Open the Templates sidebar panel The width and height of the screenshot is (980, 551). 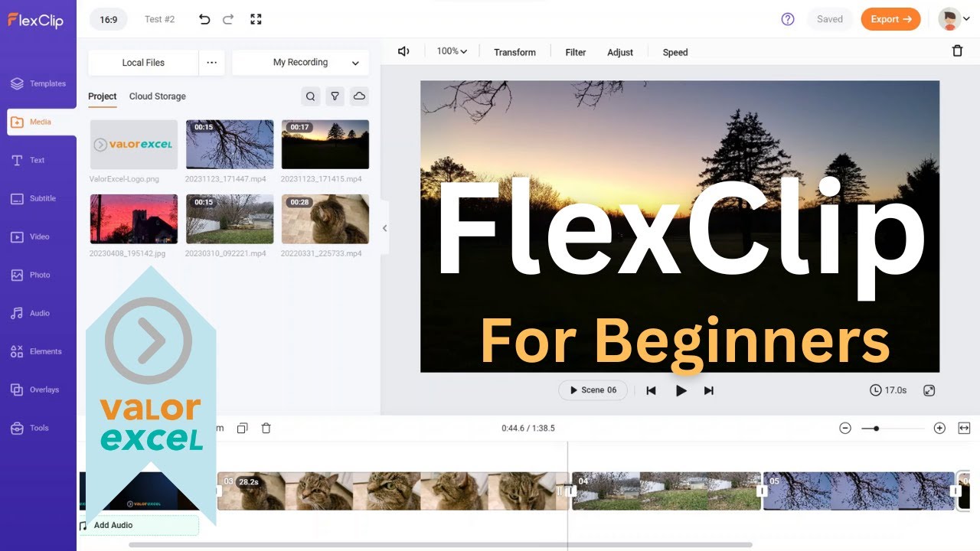38,83
